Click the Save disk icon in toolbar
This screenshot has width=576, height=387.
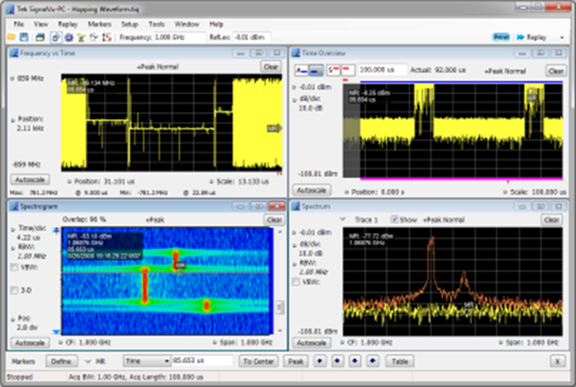[x=24, y=37]
